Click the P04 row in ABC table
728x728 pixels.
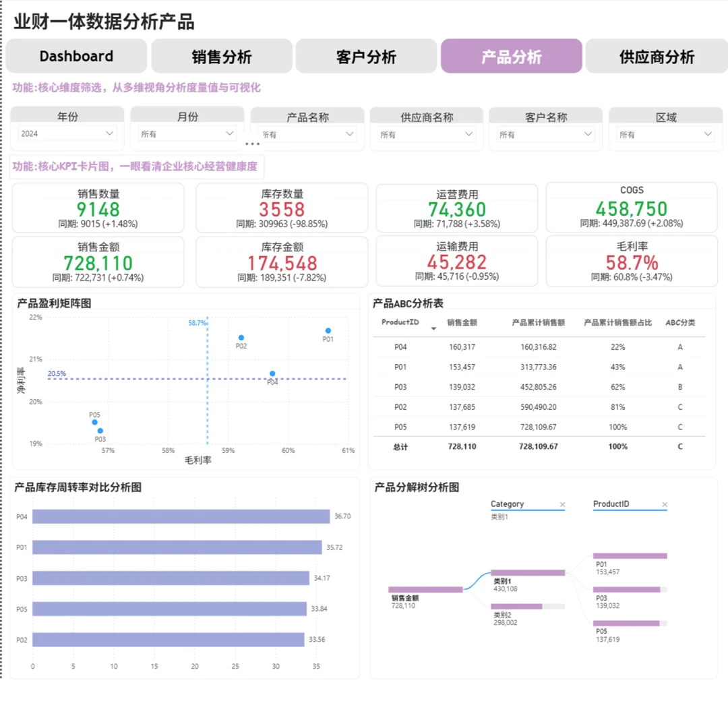[539, 347]
